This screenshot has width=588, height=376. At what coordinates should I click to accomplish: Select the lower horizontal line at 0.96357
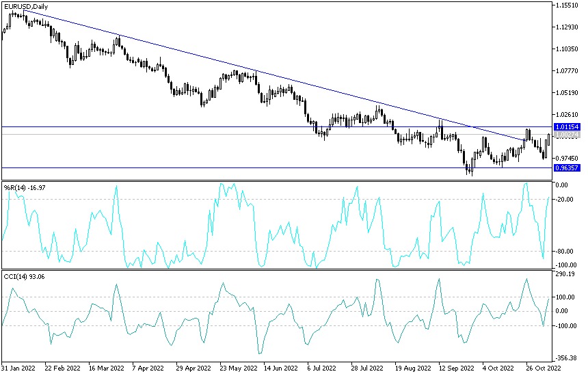(x=278, y=167)
